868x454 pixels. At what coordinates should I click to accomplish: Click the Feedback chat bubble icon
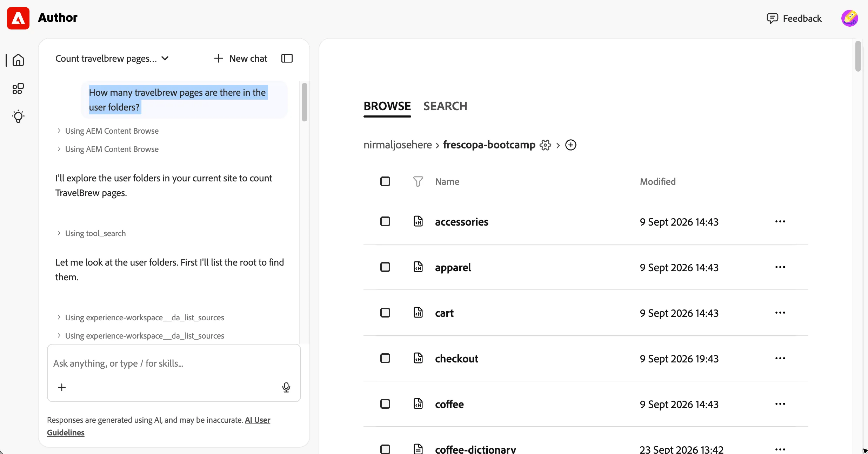point(772,18)
